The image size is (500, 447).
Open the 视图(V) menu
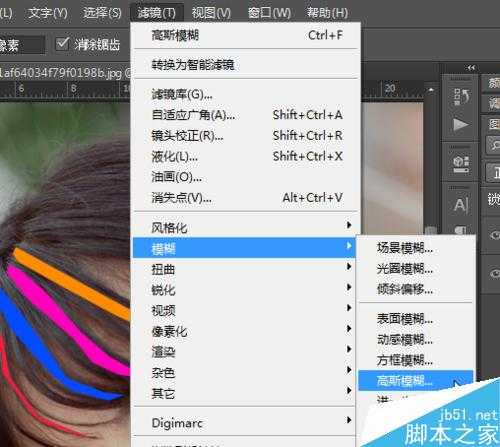211,13
